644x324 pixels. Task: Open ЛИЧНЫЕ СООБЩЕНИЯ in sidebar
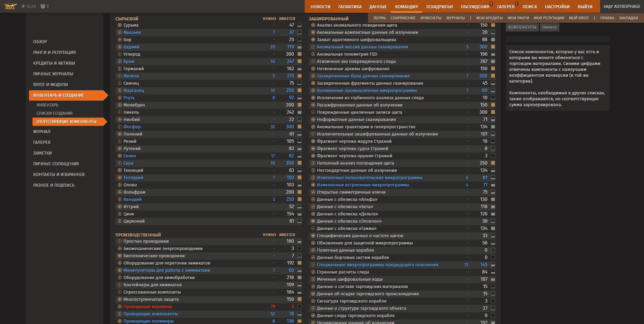(56, 164)
